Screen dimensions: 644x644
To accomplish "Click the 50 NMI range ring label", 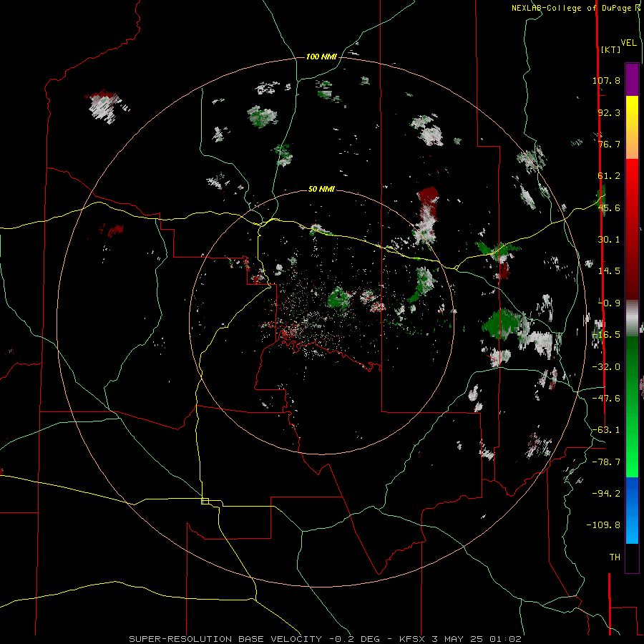I will pyautogui.click(x=321, y=189).
